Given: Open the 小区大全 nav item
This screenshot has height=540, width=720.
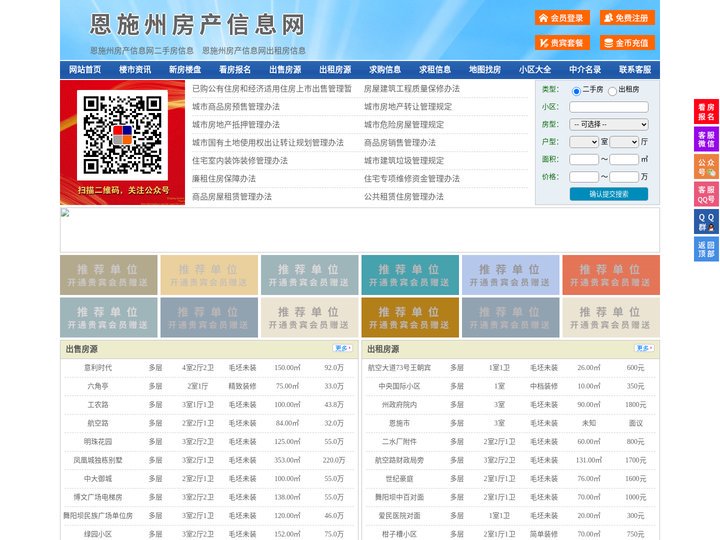Looking at the screenshot, I should point(535,70).
